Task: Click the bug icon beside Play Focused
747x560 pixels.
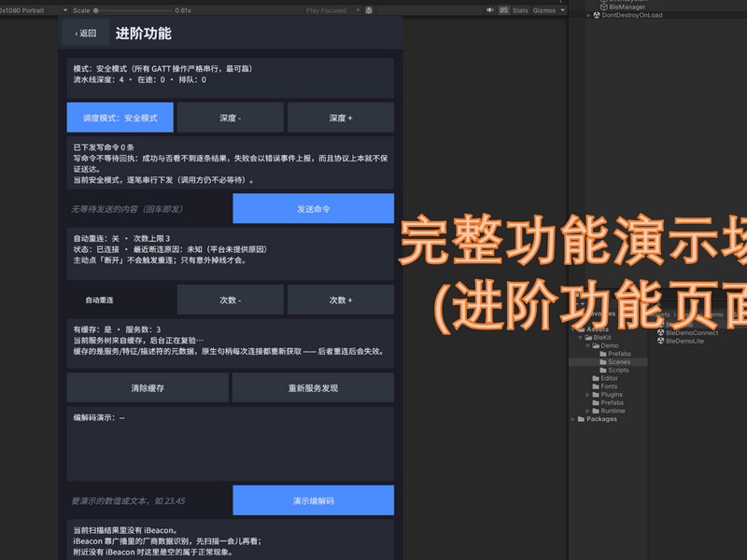Action: click(x=369, y=10)
